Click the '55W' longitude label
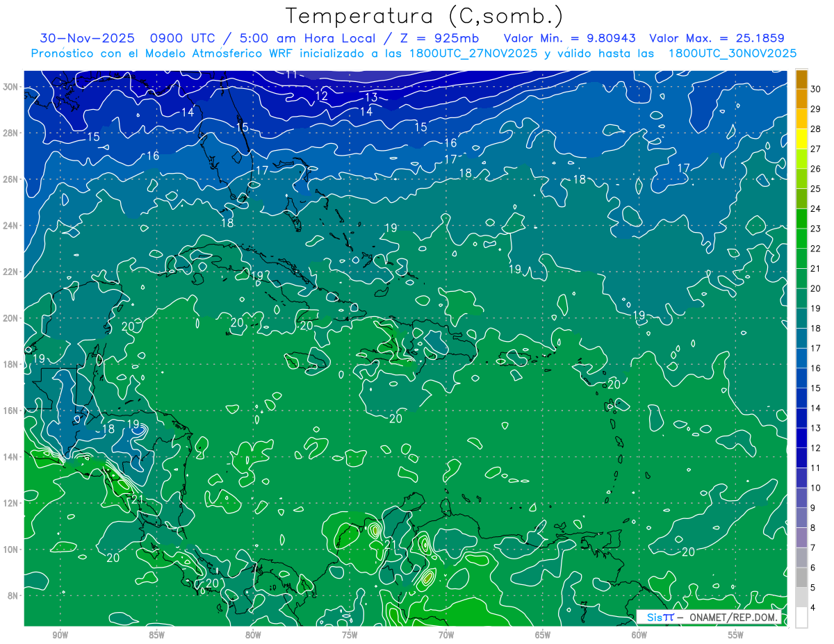This screenshot has height=644, width=834. pyautogui.click(x=736, y=635)
